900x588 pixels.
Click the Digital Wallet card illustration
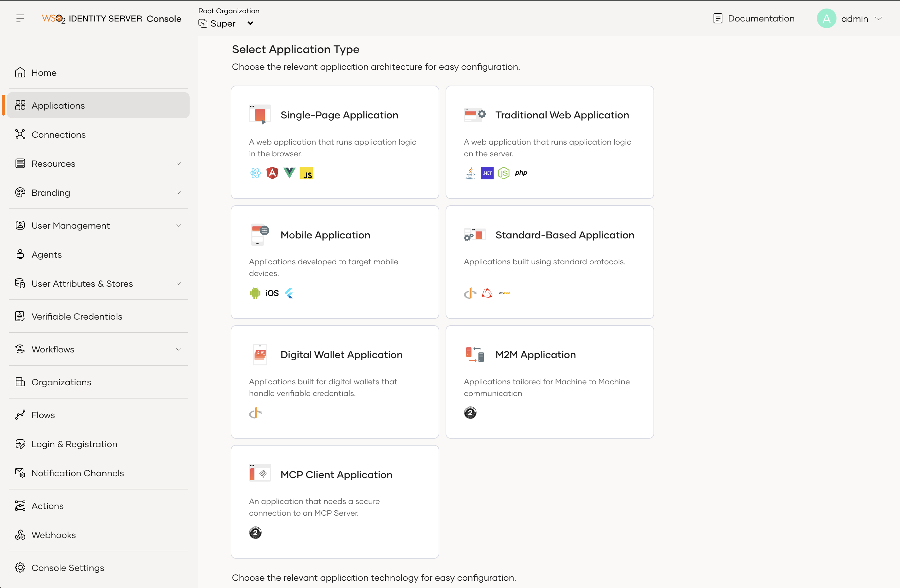260,354
